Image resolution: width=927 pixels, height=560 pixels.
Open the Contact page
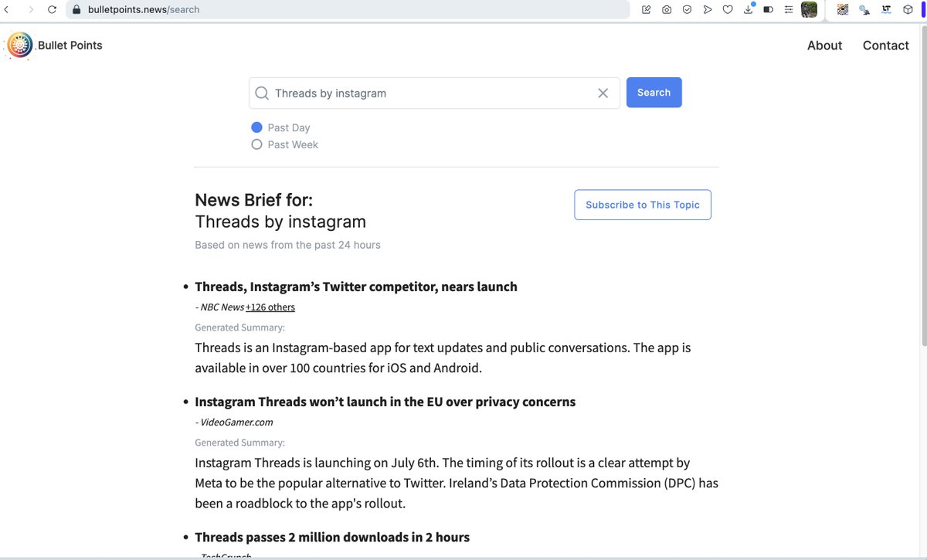(885, 46)
